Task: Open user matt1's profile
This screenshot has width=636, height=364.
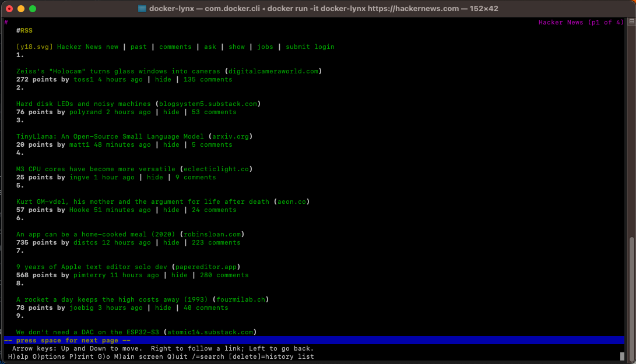Action: point(79,144)
